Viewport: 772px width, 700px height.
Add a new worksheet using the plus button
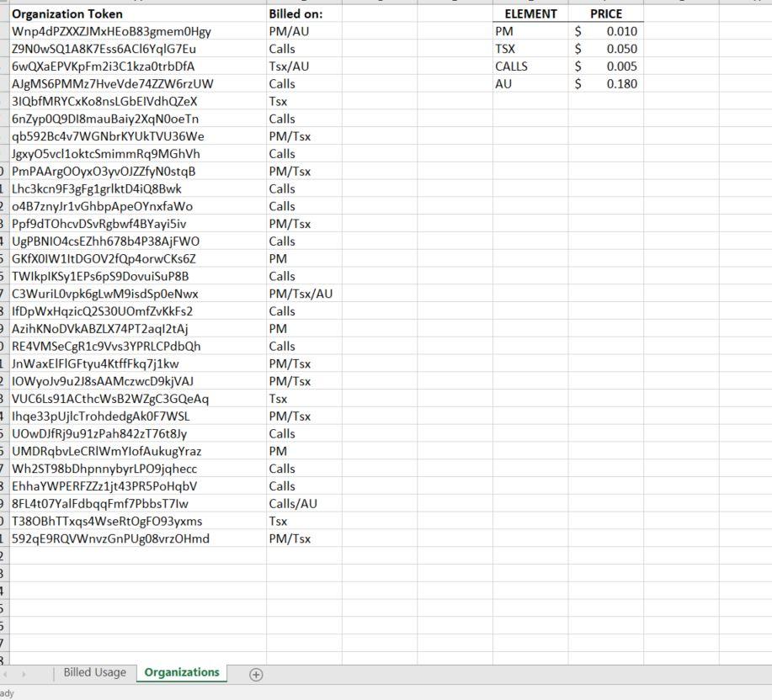[255, 674]
